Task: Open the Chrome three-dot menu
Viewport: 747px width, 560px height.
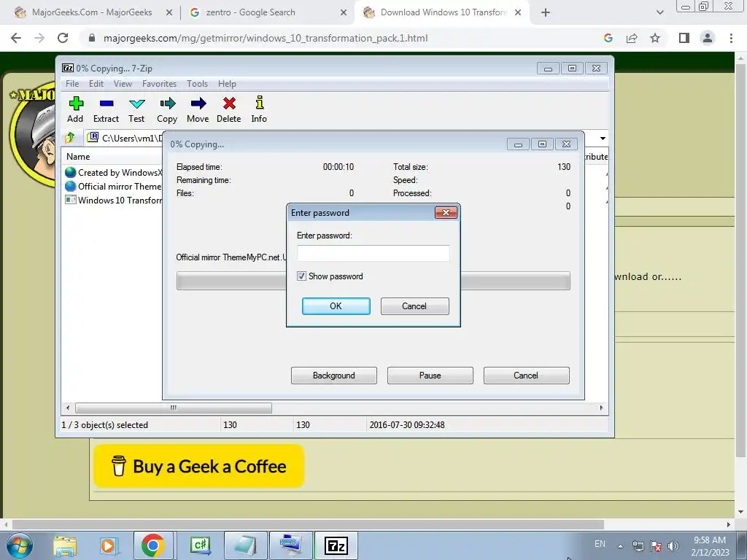Action: pos(731,38)
